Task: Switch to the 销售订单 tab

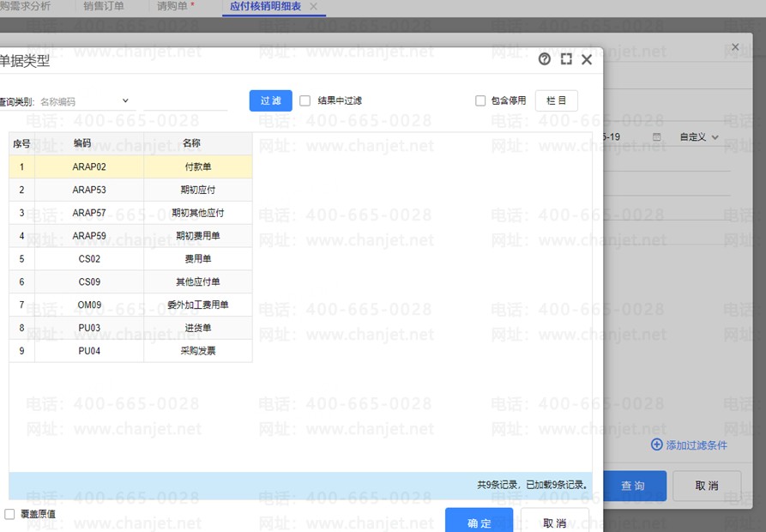Action: click(104, 7)
